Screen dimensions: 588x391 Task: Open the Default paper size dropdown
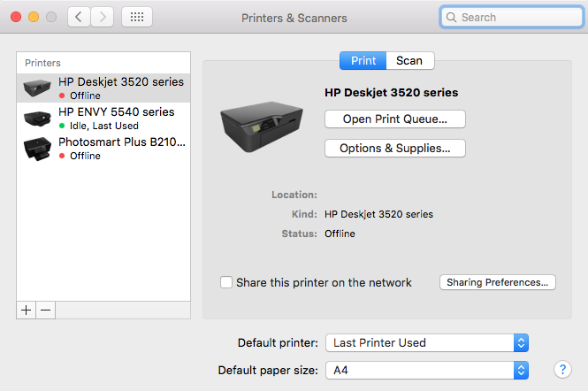[x=427, y=369]
